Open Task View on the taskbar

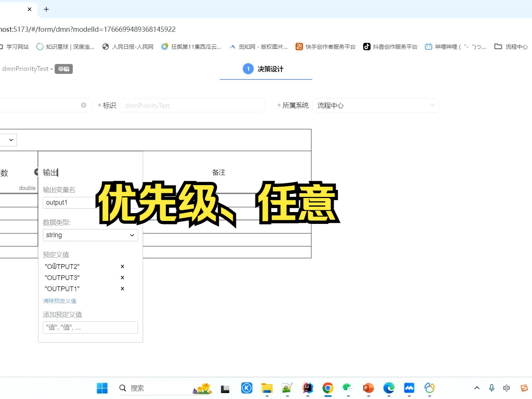pyautogui.click(x=225, y=388)
